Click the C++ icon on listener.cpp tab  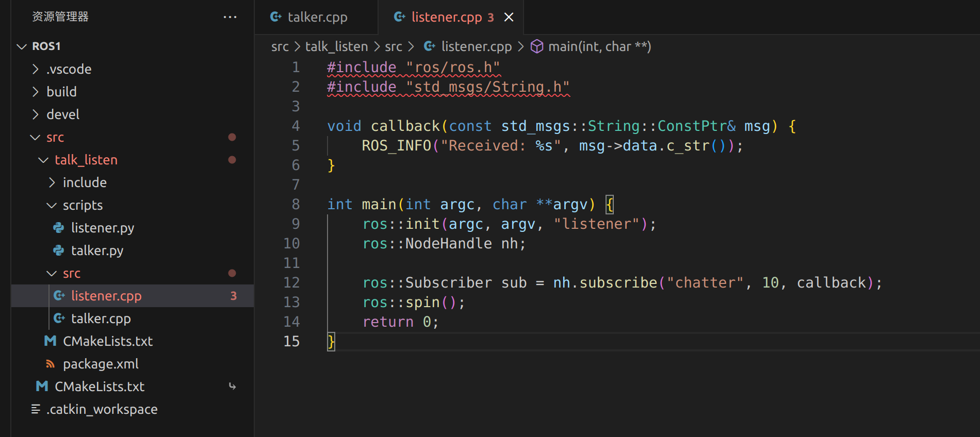coord(400,17)
